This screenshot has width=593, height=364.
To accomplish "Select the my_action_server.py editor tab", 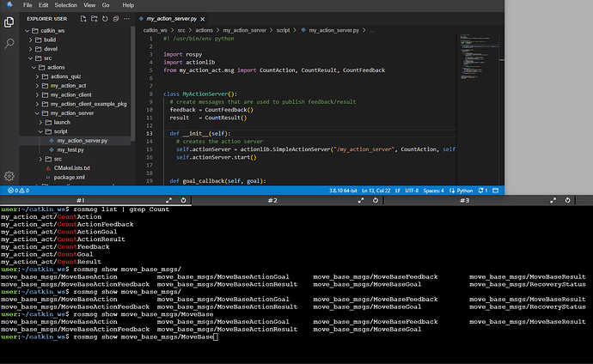I will [172, 19].
